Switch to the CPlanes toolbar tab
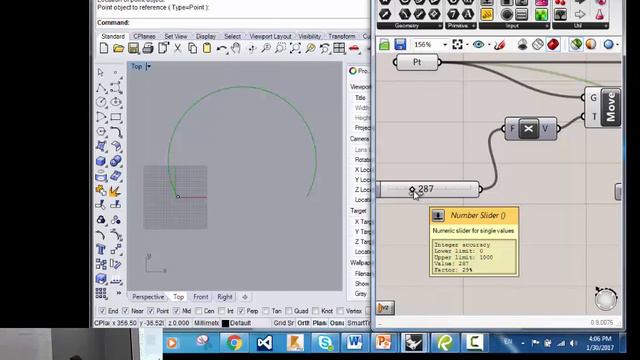Screen dimensions: 640x360 coord(144,36)
